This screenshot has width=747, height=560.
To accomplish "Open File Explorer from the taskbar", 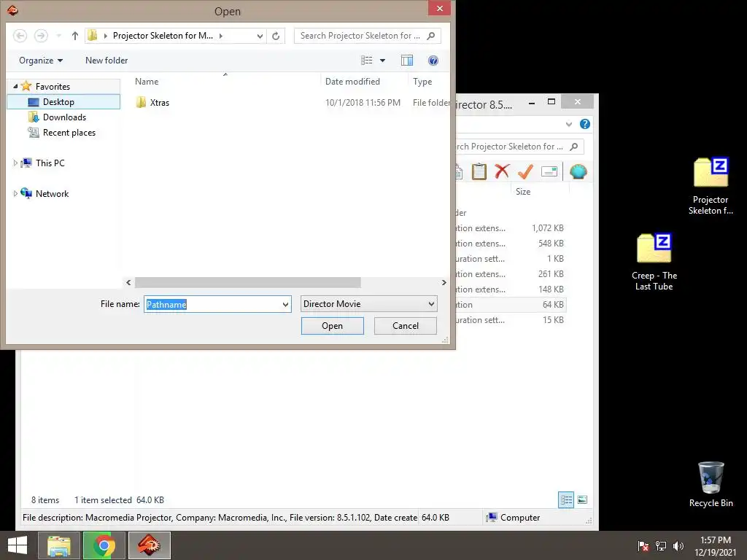I will pos(59,545).
